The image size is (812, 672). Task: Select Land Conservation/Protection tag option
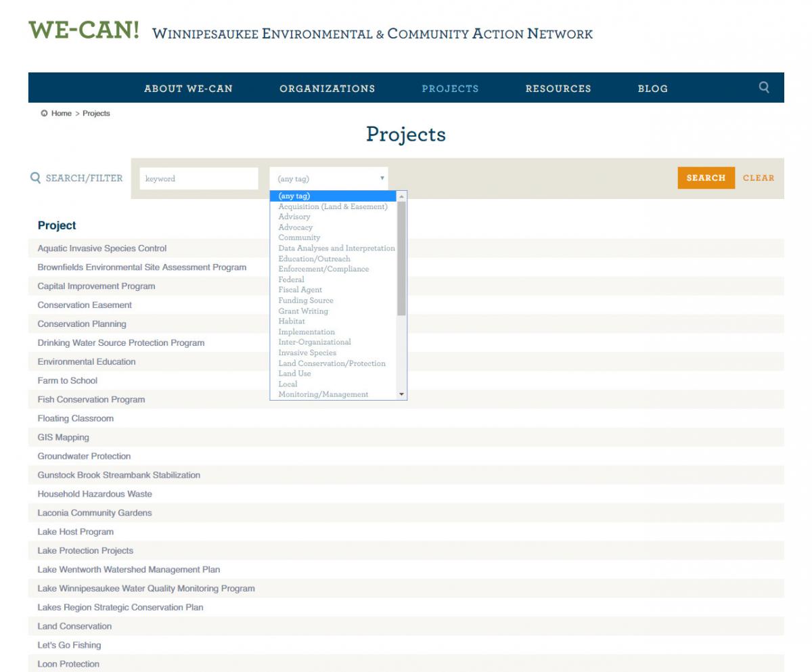point(332,363)
